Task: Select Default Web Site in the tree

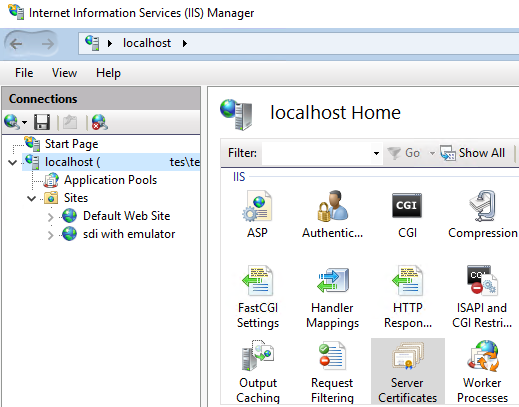Action: tap(126, 216)
